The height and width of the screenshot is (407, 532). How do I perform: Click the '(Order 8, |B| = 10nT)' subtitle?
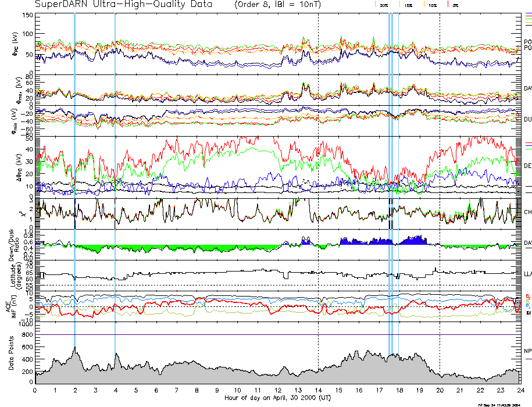pyautogui.click(x=285, y=5)
